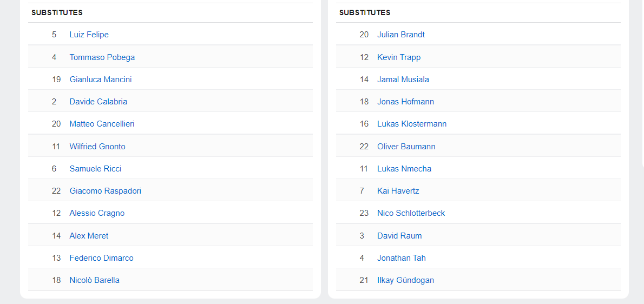
Task: Click the Wilfried Gnonto link
Action: [97, 147]
